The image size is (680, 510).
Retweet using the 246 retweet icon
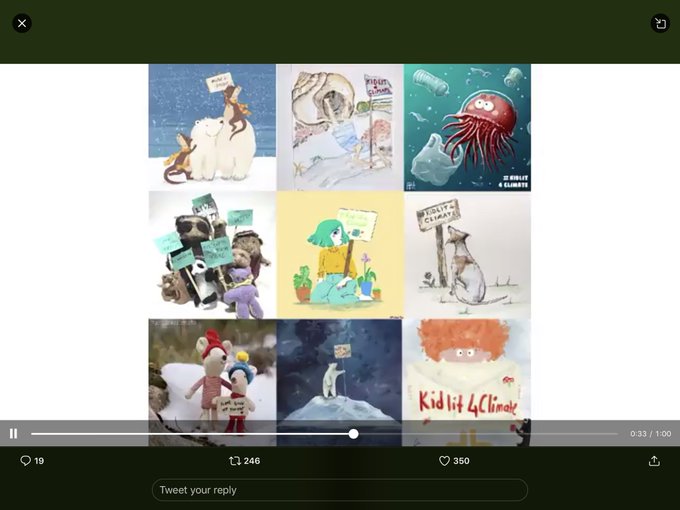(x=235, y=461)
